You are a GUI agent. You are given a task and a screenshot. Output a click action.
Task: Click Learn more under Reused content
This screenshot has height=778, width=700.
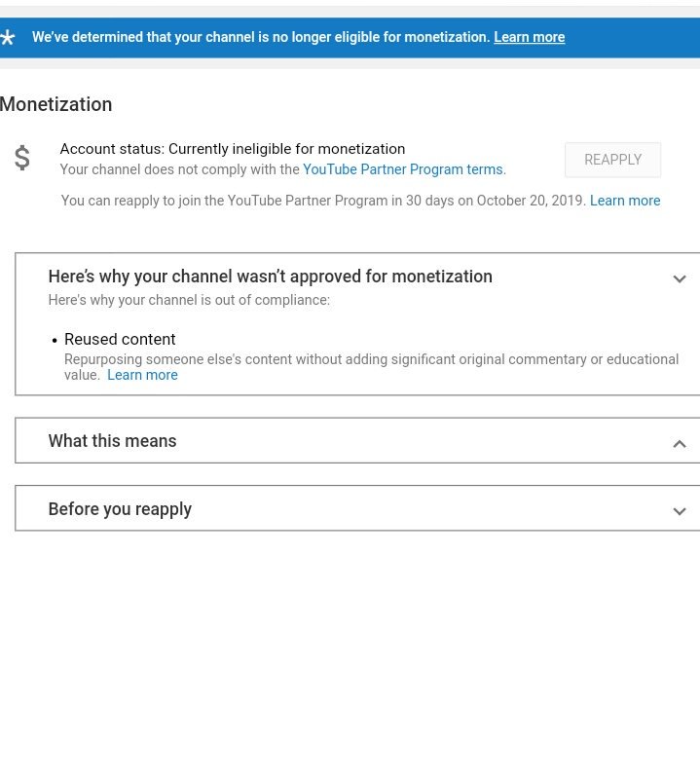point(142,375)
